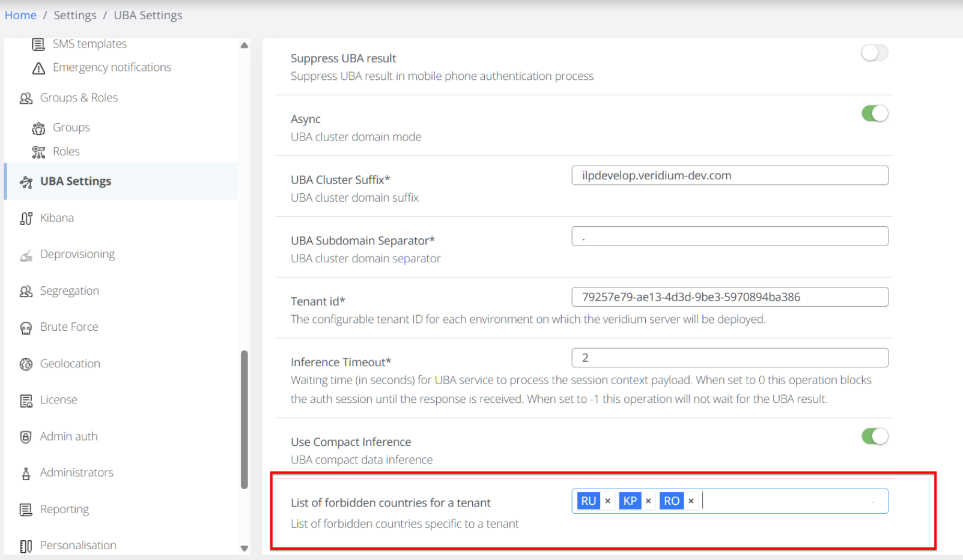Screen dimensions: 963x560
Task: Click the UBA Cluster Suffix input field
Action: [729, 176]
